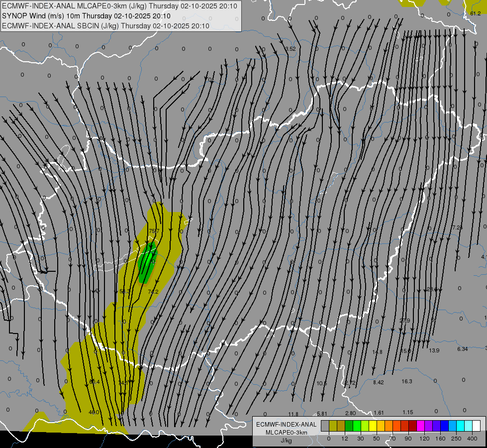The image size is (487, 448).
Task: Click the 60.4 value on the map
Action: (x=95, y=382)
